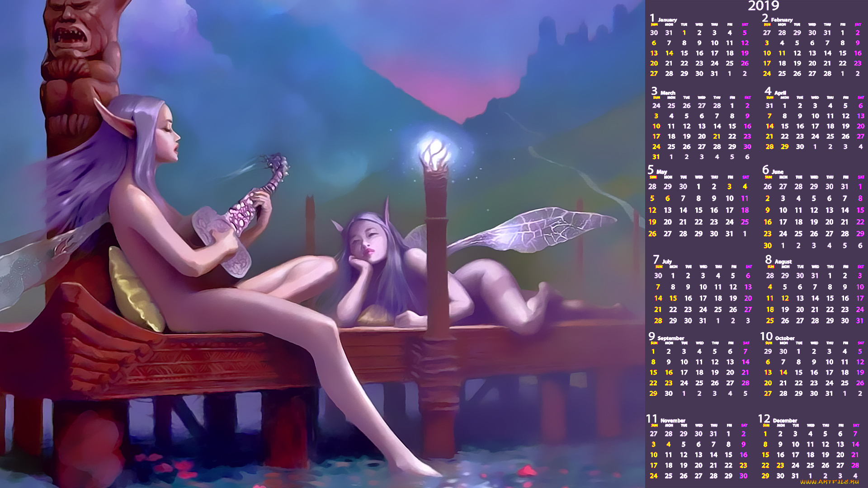Select the October month heading
Screen dimensions: 868x488
pyautogui.click(x=784, y=338)
